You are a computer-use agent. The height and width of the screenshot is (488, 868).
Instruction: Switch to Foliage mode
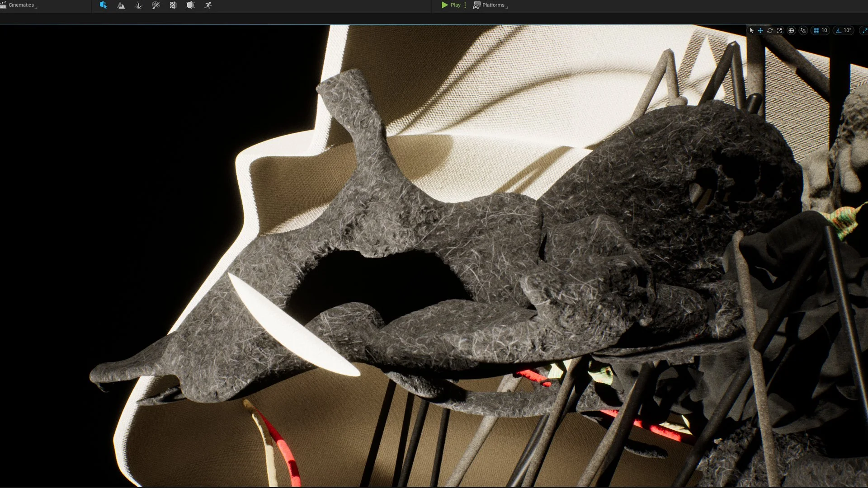(x=139, y=5)
